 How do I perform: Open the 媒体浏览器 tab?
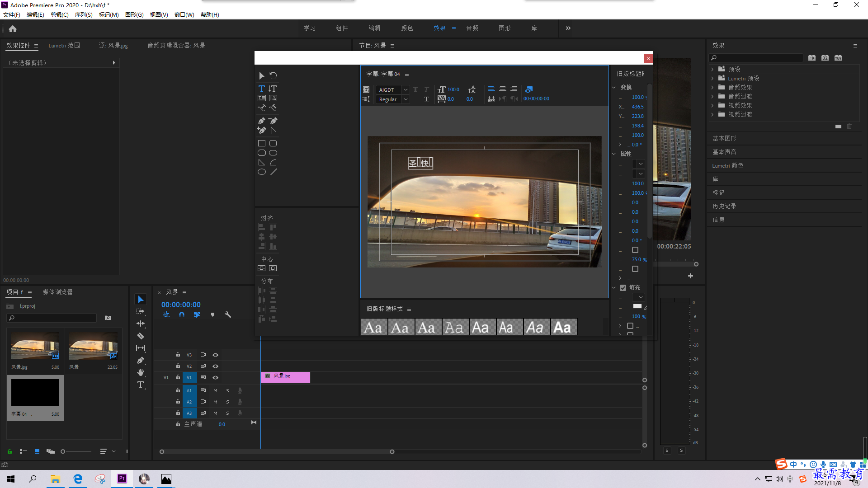(57, 292)
